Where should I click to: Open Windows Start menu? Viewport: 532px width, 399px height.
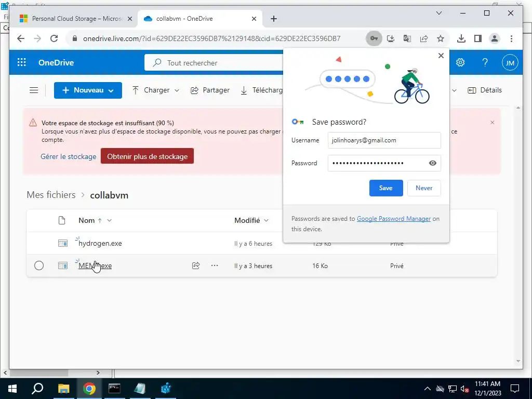tap(12, 389)
